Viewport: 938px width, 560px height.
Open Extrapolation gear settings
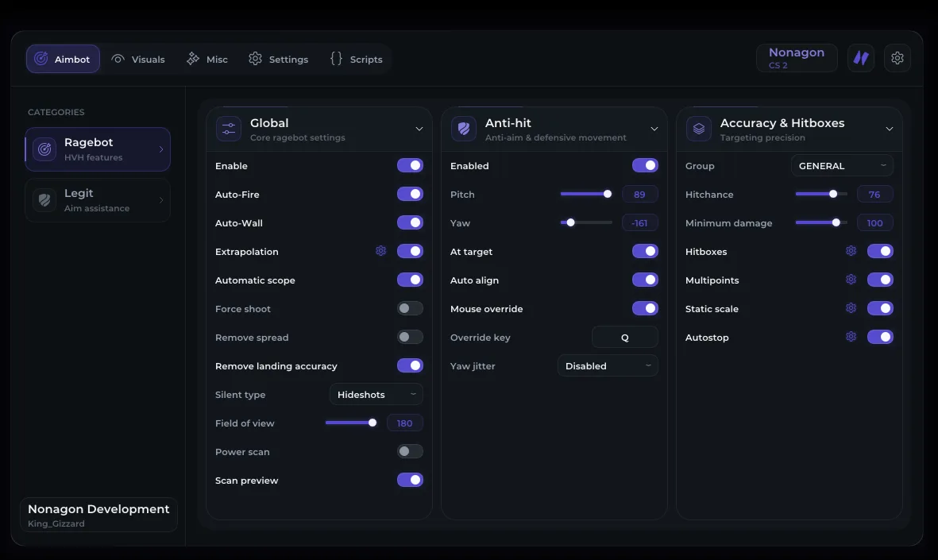coord(381,251)
